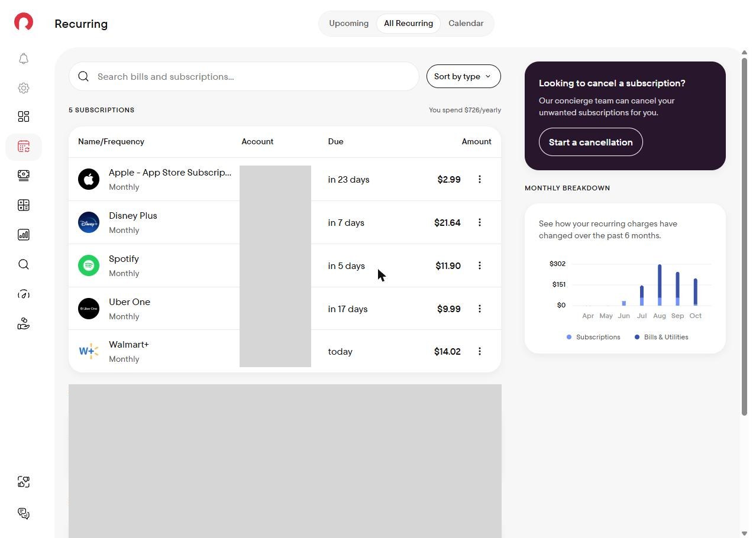Click the Name/Frequency column header
756x538 pixels.
[111, 141]
